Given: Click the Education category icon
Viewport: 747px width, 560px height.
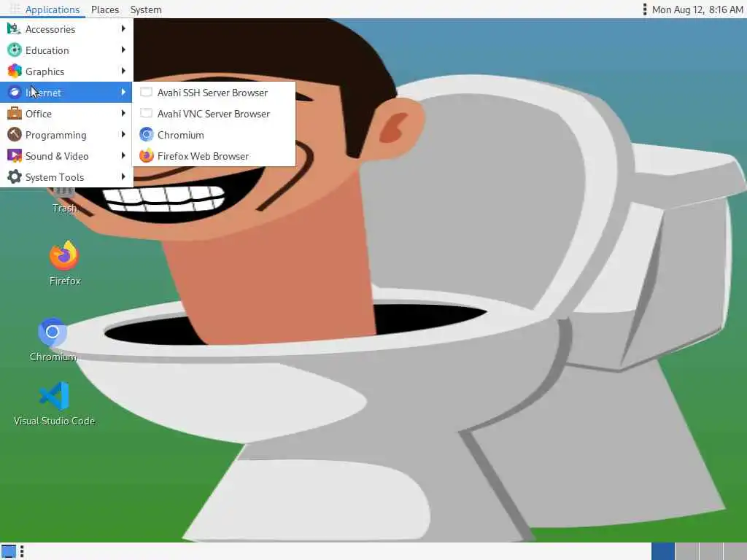Looking at the screenshot, I should point(15,50).
